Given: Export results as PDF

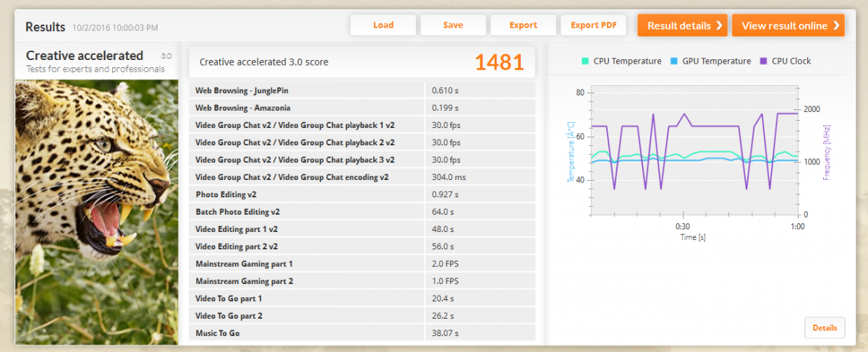Looking at the screenshot, I should tap(594, 25).
